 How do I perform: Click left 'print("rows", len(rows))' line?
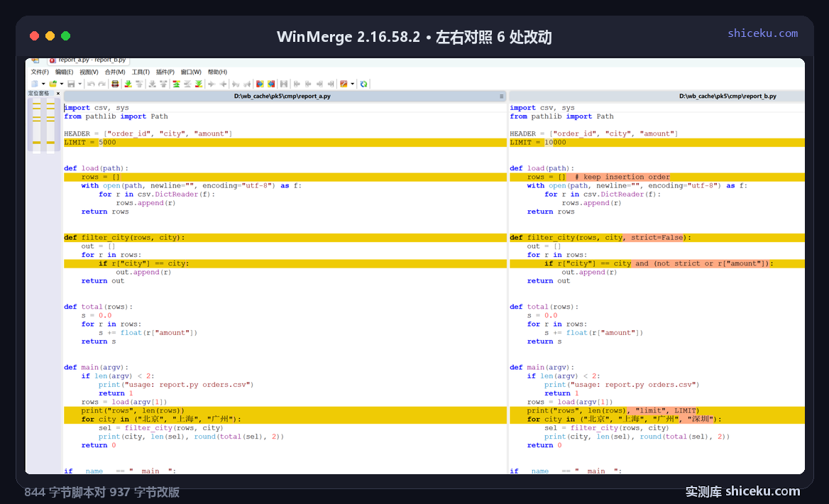tap(285, 410)
